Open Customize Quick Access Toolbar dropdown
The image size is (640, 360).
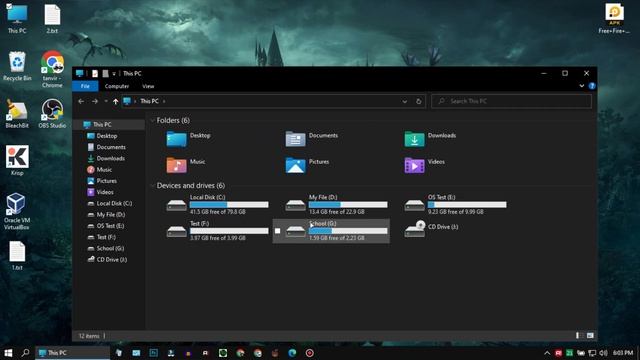[114, 73]
